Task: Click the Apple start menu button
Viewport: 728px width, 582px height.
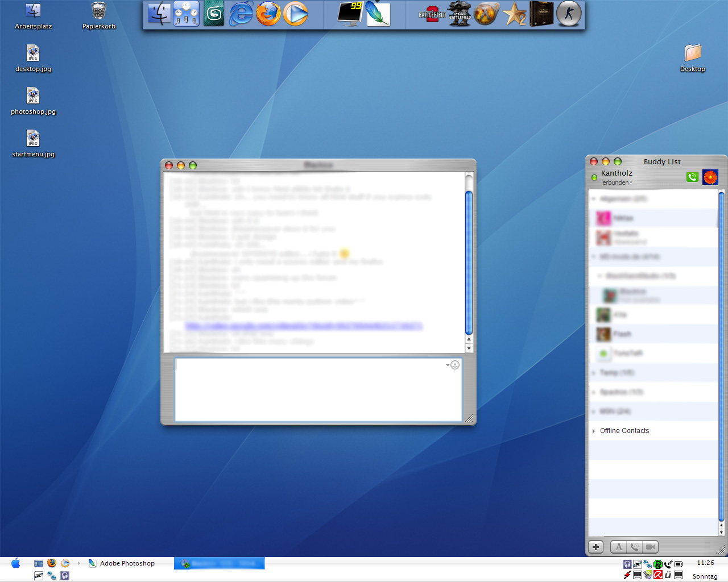Action: pos(15,563)
